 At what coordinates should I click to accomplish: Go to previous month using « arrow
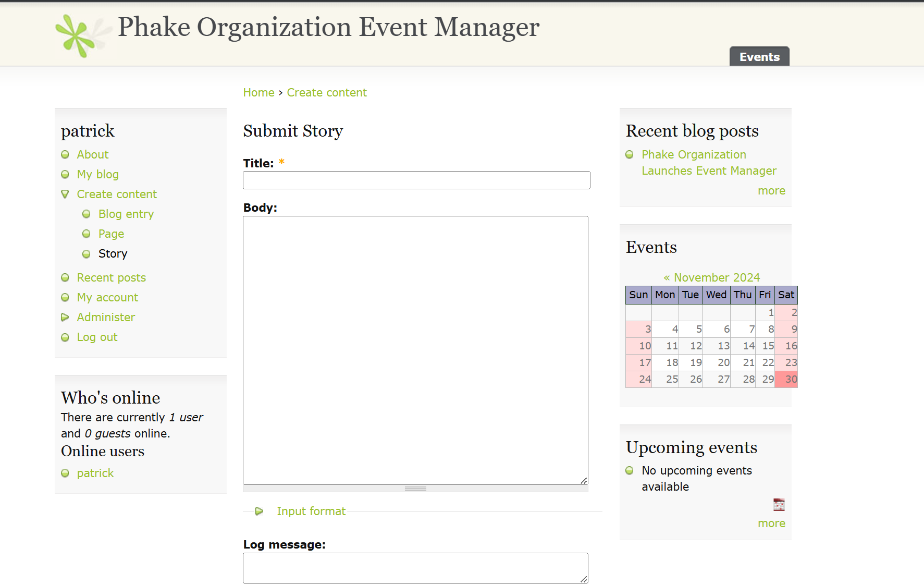click(x=666, y=278)
